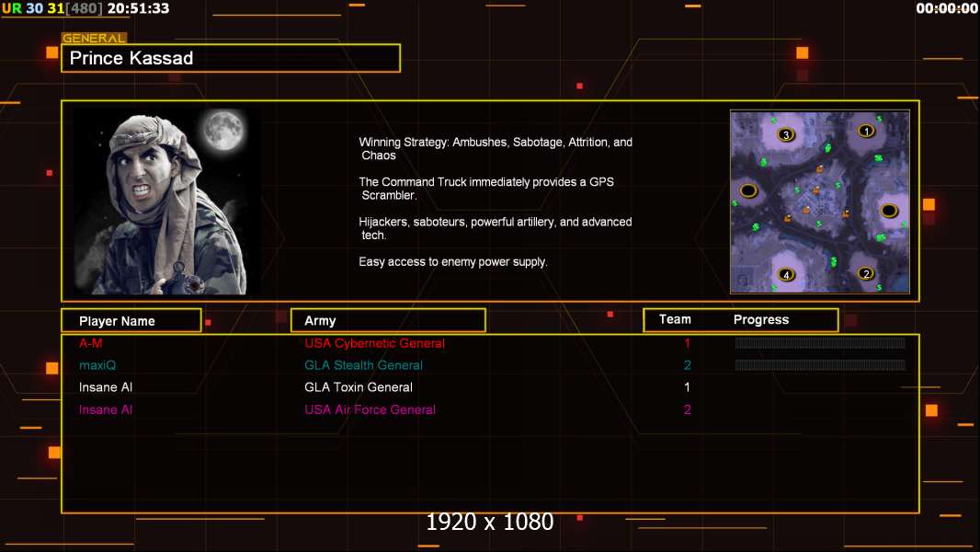Image resolution: width=980 pixels, height=552 pixels.
Task: Click the 1920 x 1080 resolution text
Action: click(x=489, y=522)
